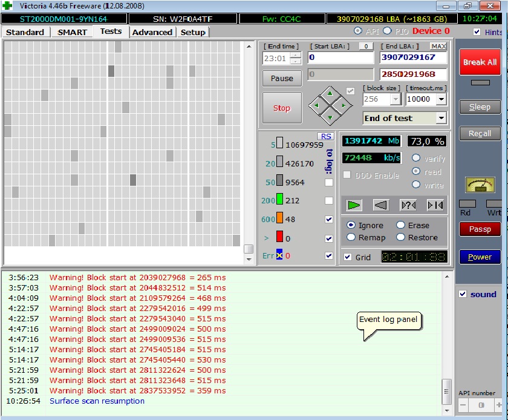Select the verify test mode
The image size is (508, 420).
(416, 158)
